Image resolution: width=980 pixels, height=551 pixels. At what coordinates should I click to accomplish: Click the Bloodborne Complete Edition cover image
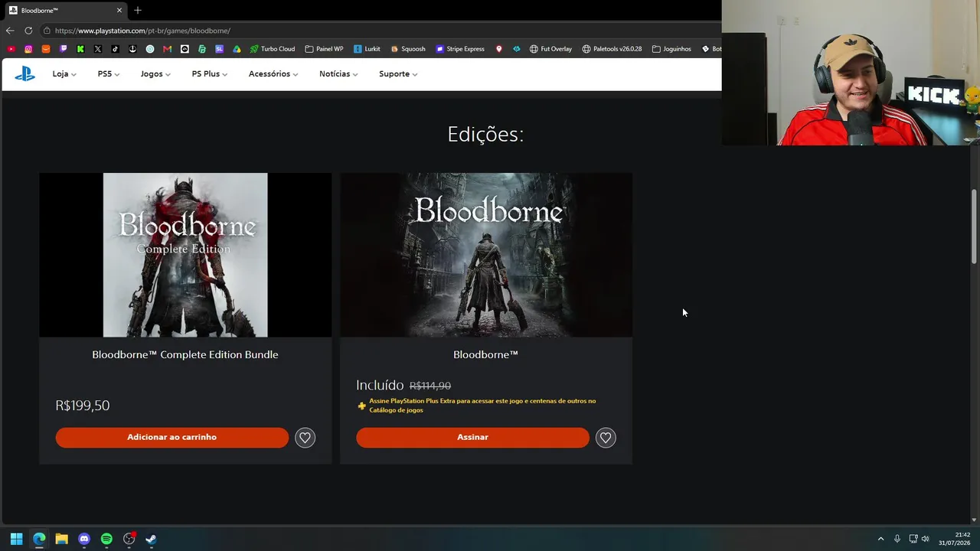[x=185, y=255]
